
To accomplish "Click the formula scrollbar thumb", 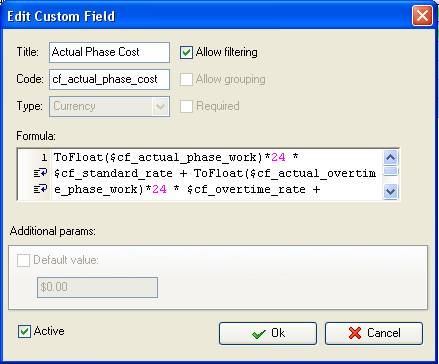I will click(x=391, y=171).
